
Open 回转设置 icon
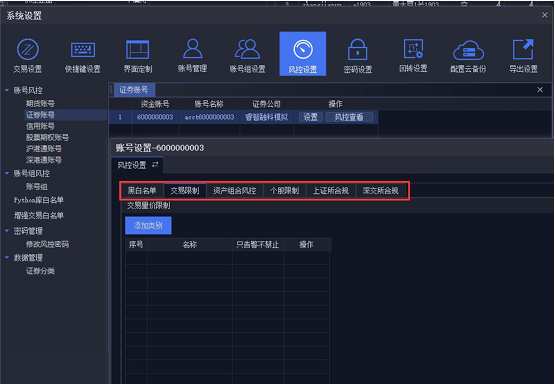pyautogui.click(x=413, y=56)
